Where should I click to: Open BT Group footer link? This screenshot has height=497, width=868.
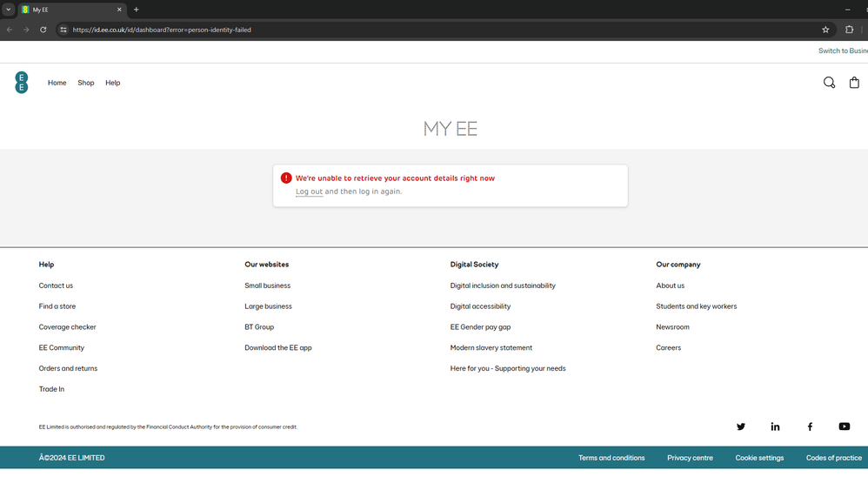(259, 327)
